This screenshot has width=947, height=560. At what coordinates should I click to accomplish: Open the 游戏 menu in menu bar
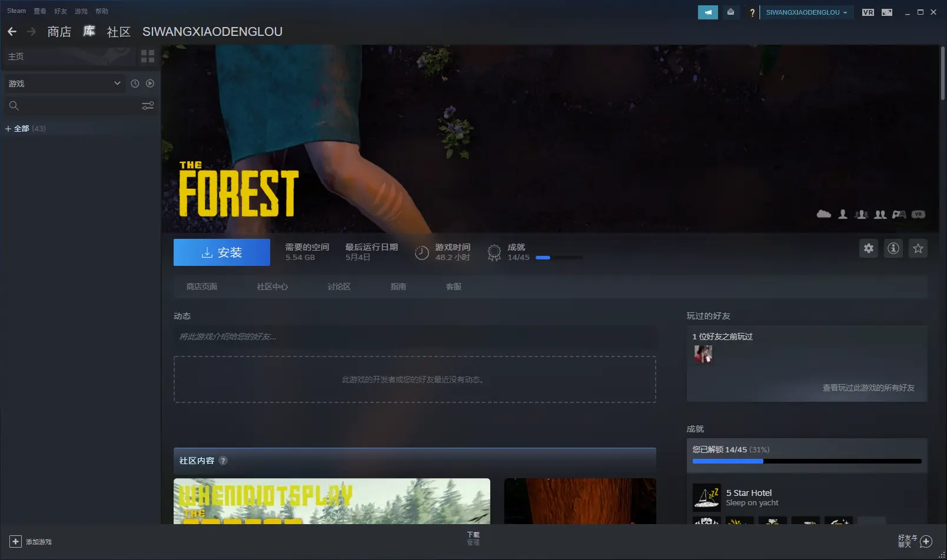pyautogui.click(x=81, y=11)
